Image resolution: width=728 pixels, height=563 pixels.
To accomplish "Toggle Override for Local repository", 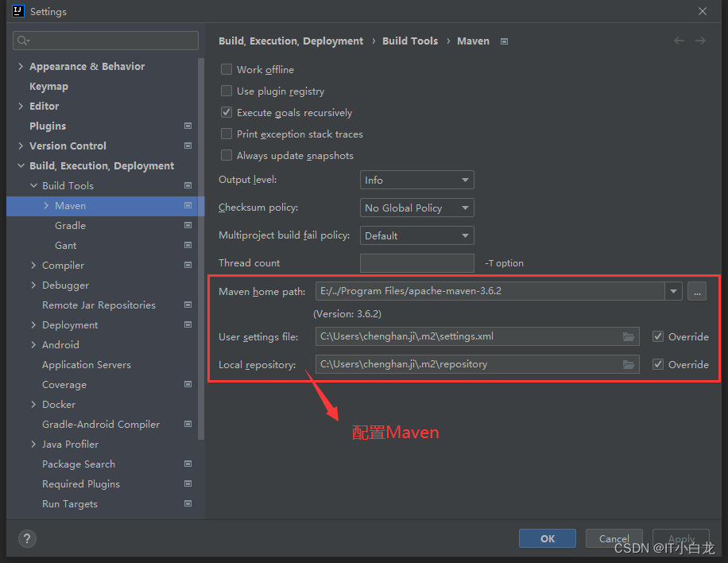I will point(658,365).
